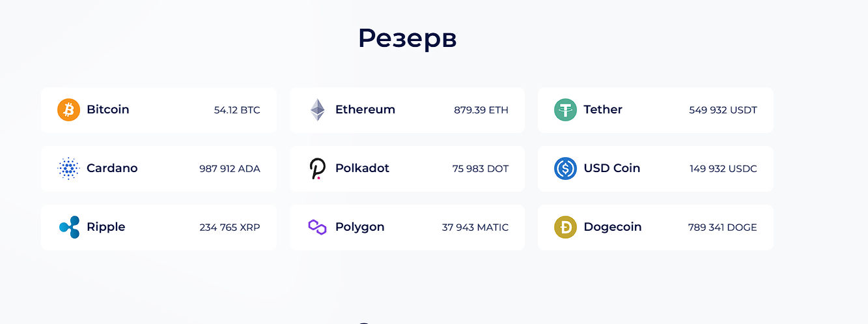Select the Bitcoin name label
868x324 pixels.
tap(108, 110)
